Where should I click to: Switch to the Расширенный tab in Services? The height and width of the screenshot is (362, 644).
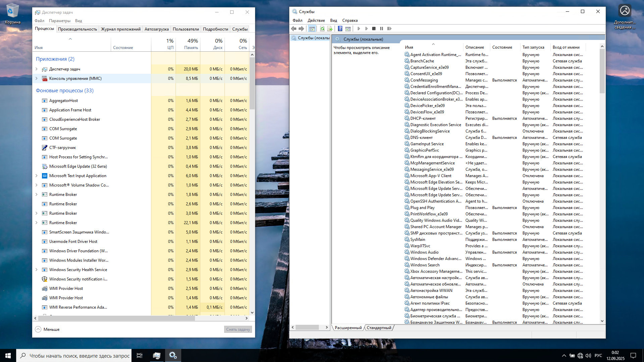[x=348, y=328]
